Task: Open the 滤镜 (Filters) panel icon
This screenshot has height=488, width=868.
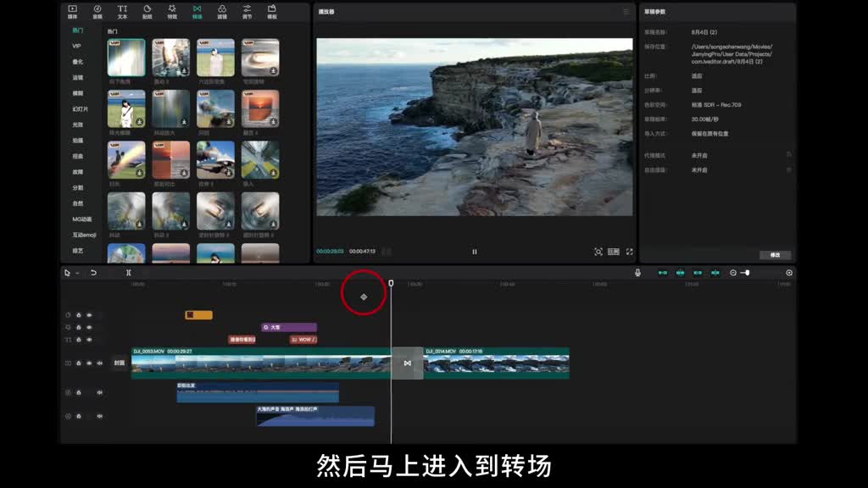Action: 222,11
